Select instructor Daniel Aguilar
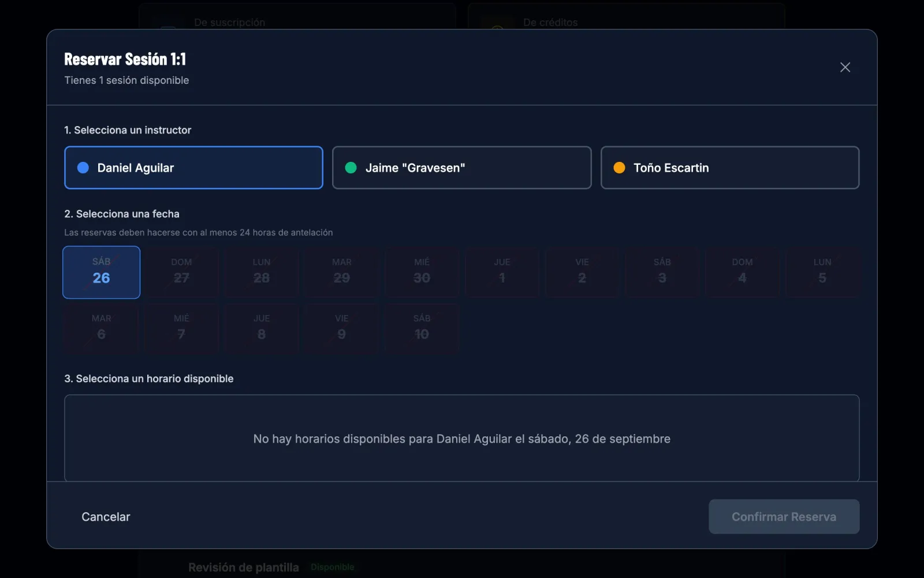Screen dimensions: 924x578 (193, 168)
